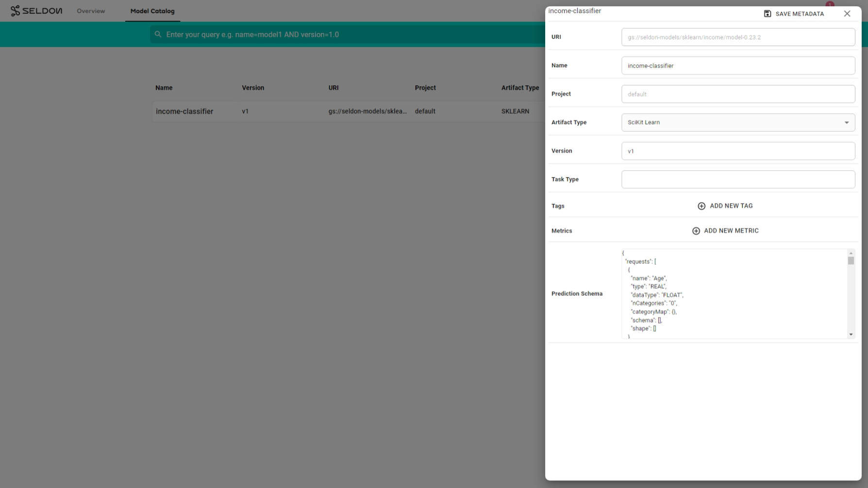This screenshot has width=868, height=488.
Task: Click the Tags label
Action: coord(558,206)
